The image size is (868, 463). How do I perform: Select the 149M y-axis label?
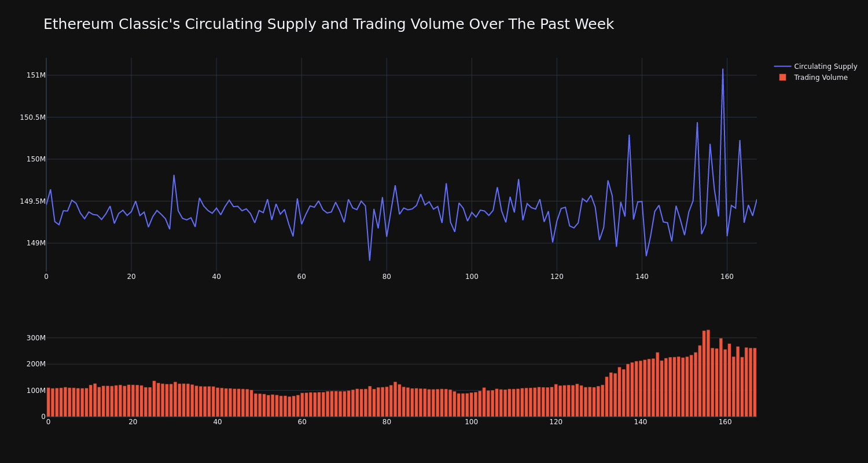[36, 243]
